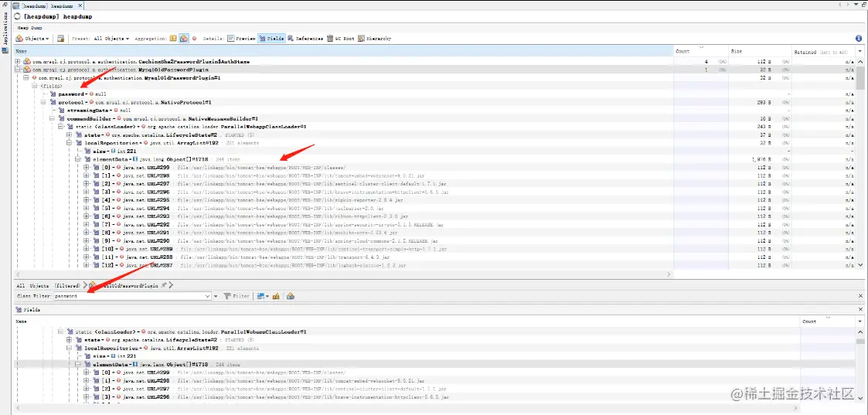Select the password = null field row

81,94
